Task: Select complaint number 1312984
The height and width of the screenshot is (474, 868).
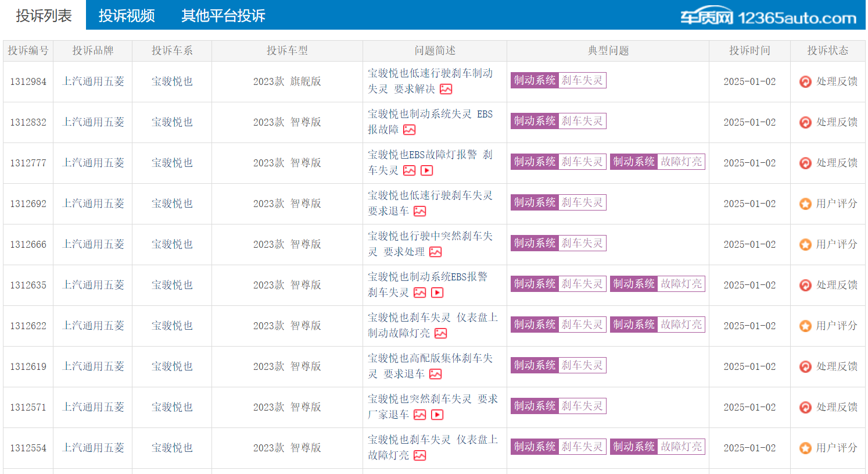Action: coord(28,81)
